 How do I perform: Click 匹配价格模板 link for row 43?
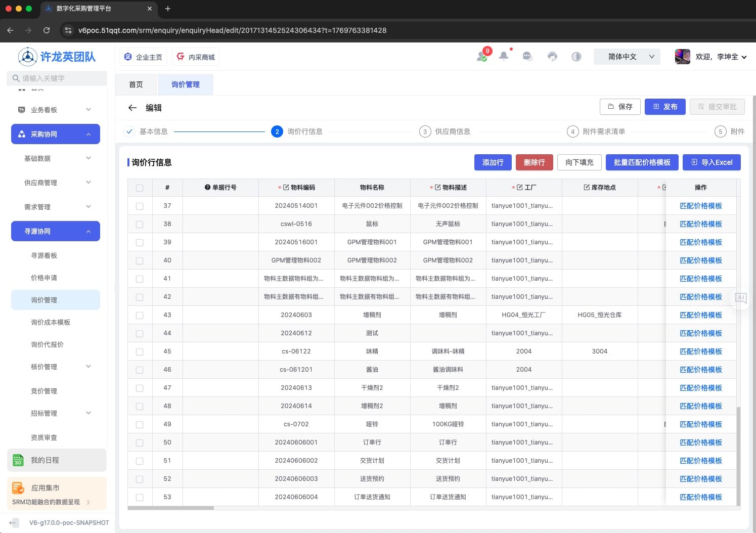700,315
